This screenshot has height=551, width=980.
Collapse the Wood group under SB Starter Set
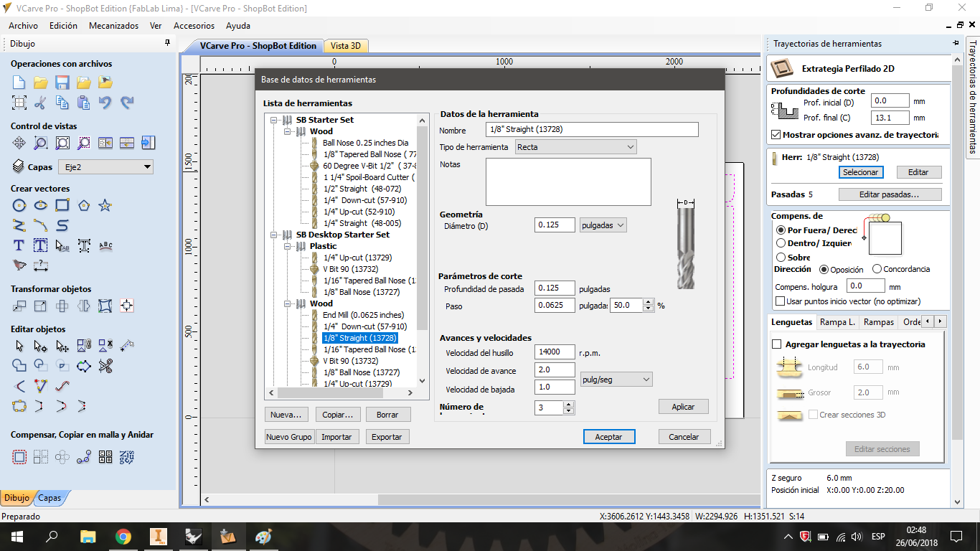[x=287, y=131]
